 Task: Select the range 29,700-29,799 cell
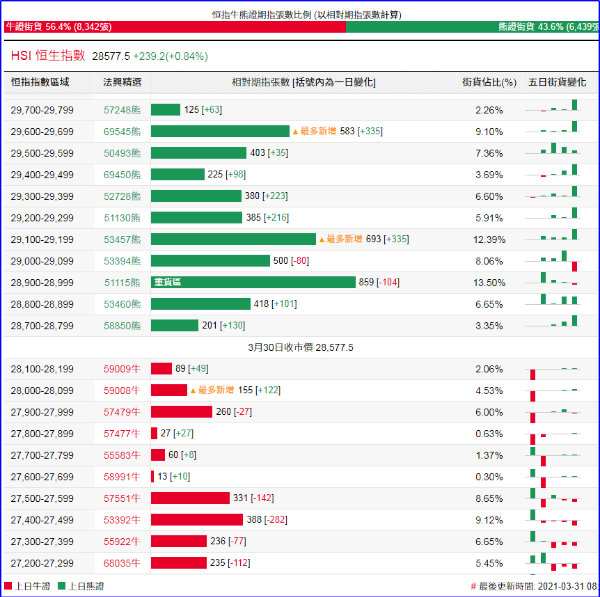coord(42,110)
